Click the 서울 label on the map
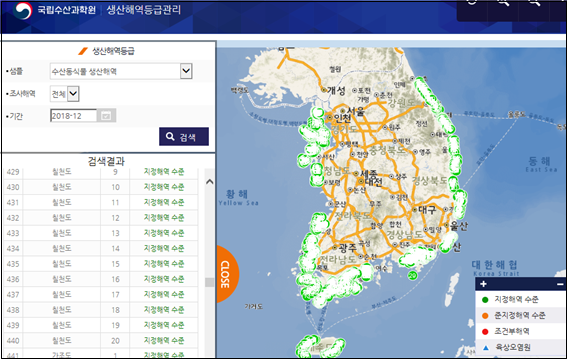Screen dimensions: 567x362 click(355, 110)
